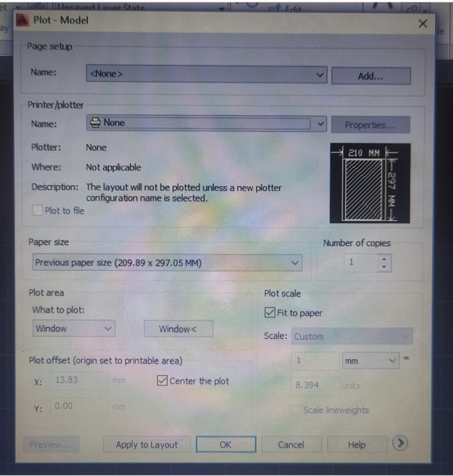Click the plotter description text
The height and width of the screenshot is (476, 453).
tap(184, 193)
